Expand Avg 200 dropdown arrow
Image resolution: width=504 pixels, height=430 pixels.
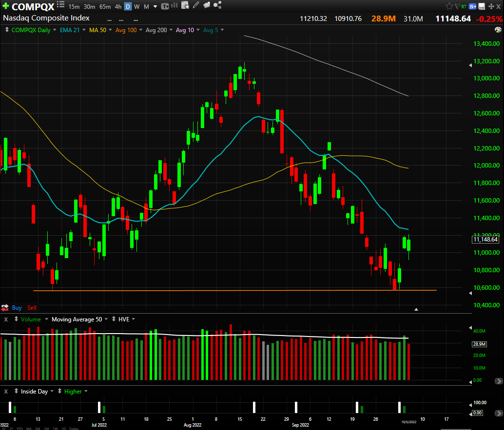171,30
